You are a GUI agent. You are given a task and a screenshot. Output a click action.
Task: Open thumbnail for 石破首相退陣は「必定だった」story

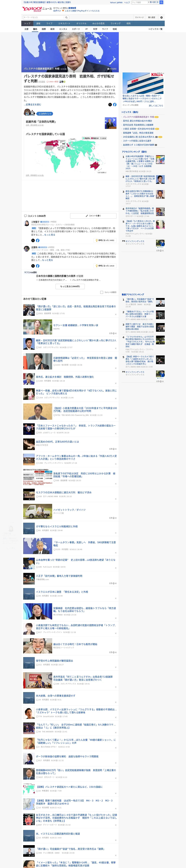tap(38, 362)
